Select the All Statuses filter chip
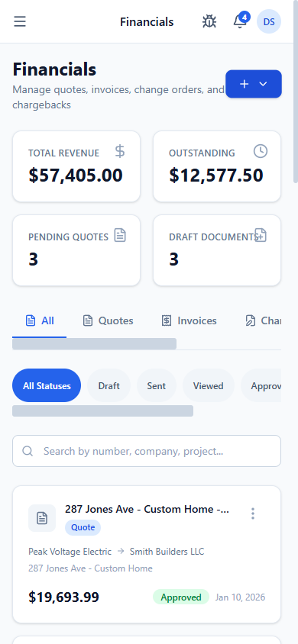 [47, 385]
